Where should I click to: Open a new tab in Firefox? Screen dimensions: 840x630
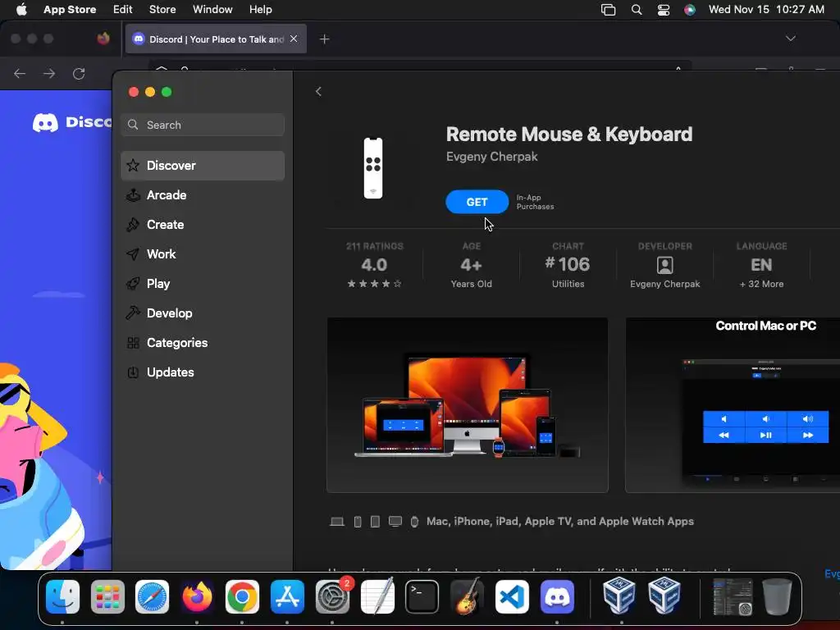pos(324,39)
